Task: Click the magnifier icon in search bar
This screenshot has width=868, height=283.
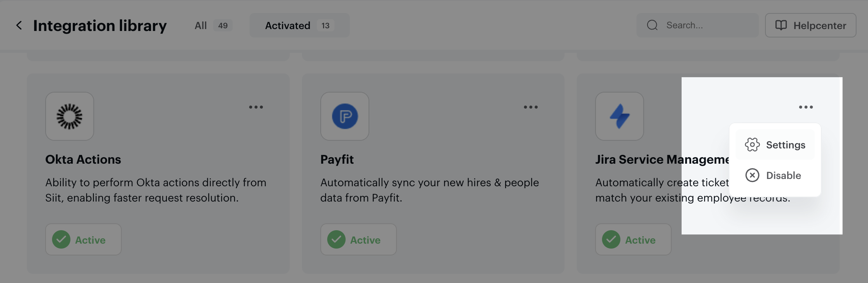Action: [653, 25]
